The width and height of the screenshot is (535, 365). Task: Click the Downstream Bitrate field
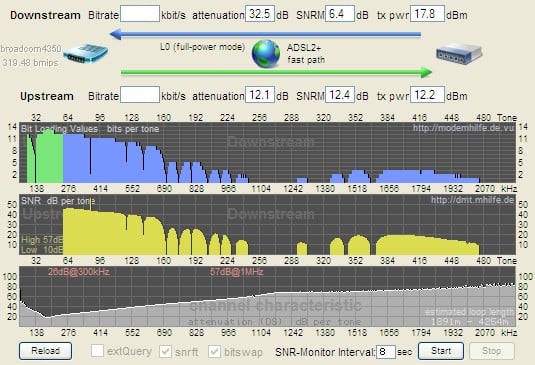point(140,14)
